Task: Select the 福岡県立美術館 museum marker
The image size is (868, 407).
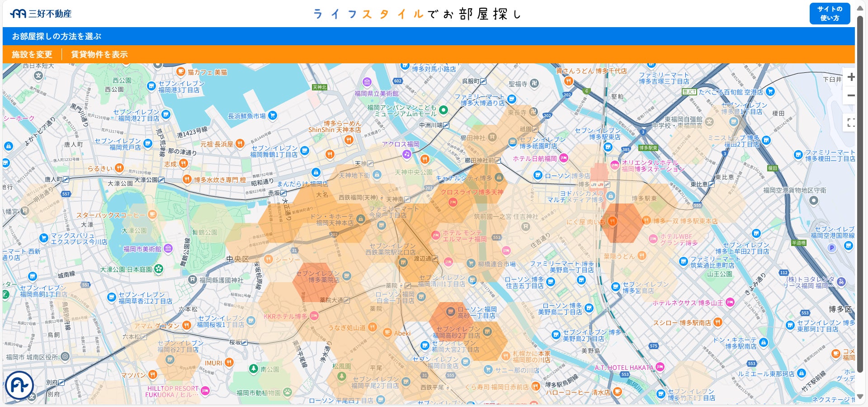Action: point(367,82)
